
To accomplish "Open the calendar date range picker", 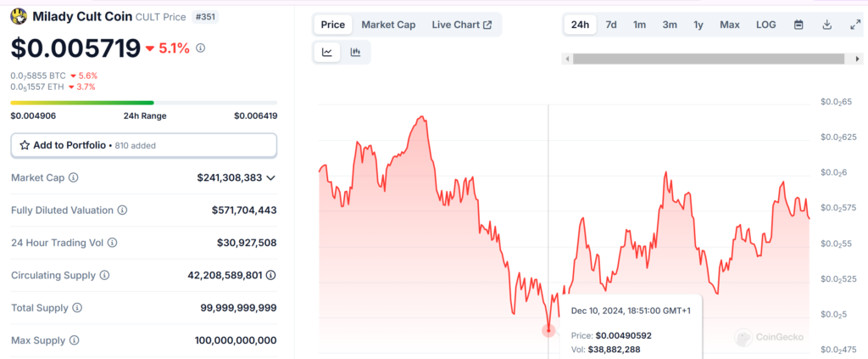I will pyautogui.click(x=798, y=25).
